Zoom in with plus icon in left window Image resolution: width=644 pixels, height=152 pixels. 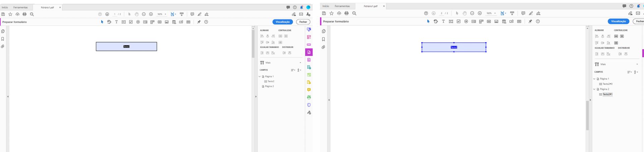pos(151,14)
